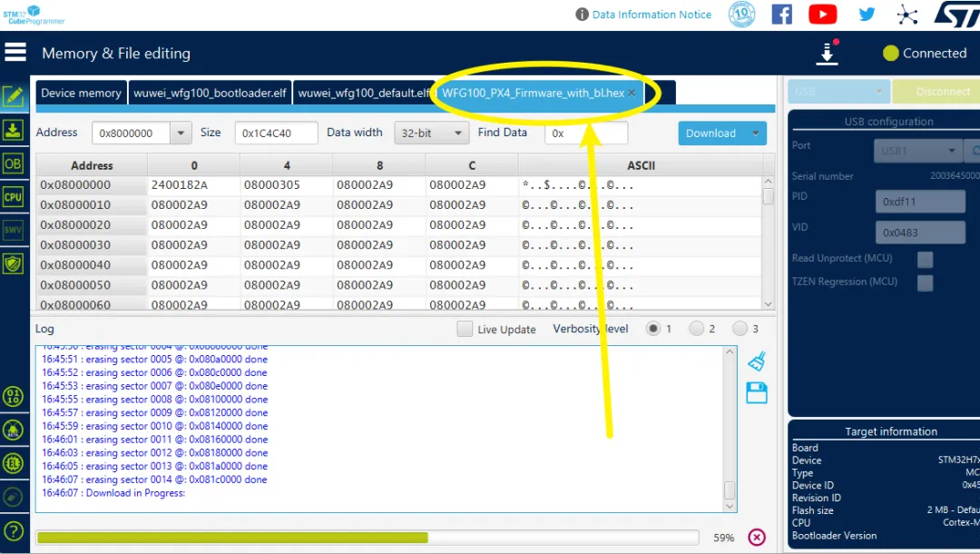Click the download update icon with red dot

click(x=828, y=53)
